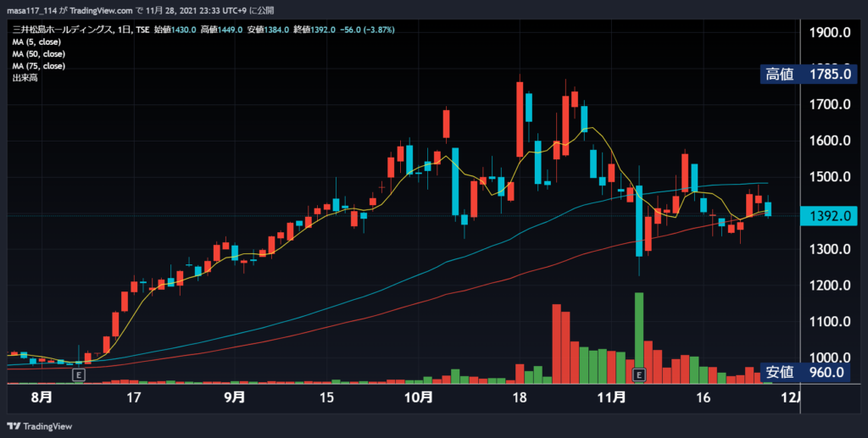This screenshot has height=438, width=868.
Task: Click the 1500.0 price axis label
Action: [x=830, y=176]
